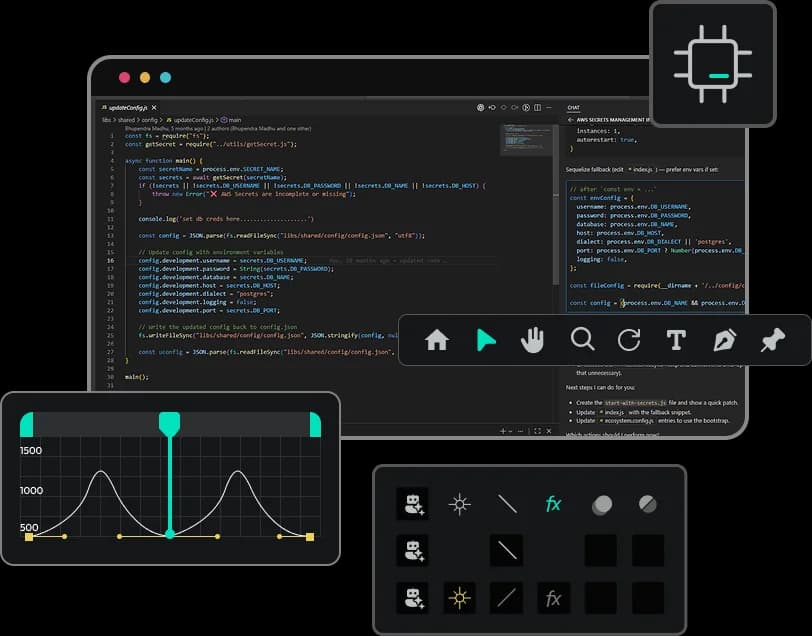
Task: Click the Home icon in floating toolbar
Action: coord(437,340)
